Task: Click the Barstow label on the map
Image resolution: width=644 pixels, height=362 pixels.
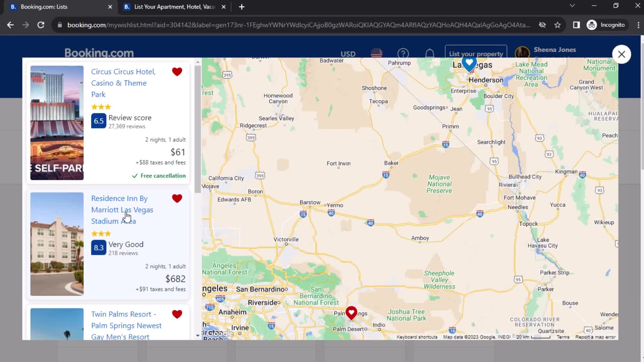Action: point(310,202)
